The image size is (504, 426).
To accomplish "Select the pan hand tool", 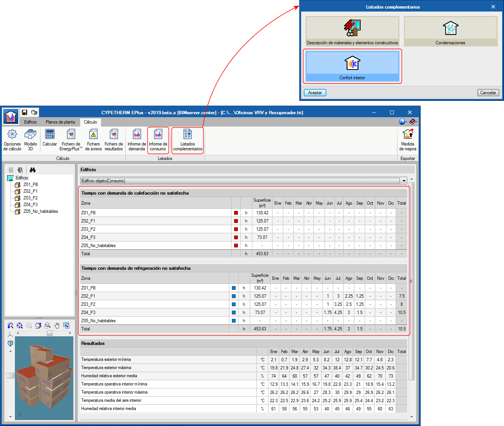I will pos(57,326).
